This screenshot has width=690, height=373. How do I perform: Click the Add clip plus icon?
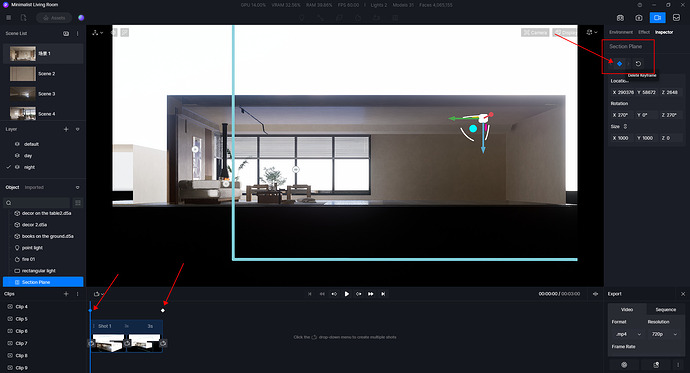pos(66,294)
